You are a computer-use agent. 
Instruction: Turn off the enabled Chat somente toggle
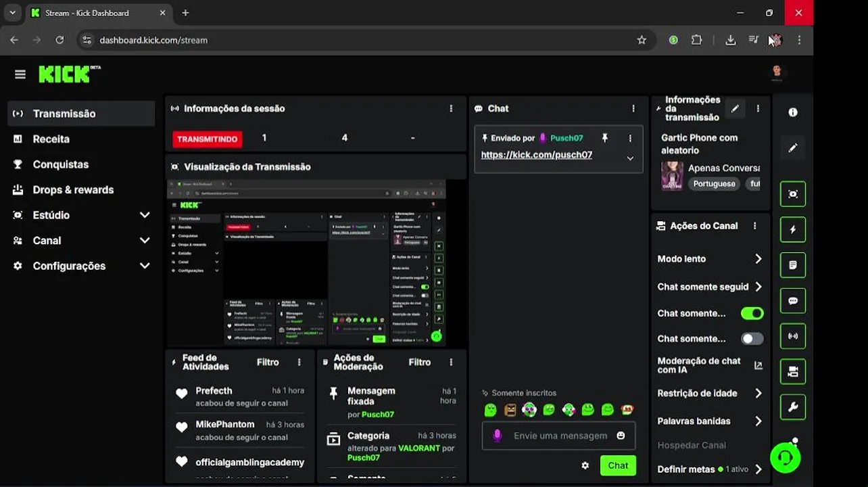click(752, 313)
